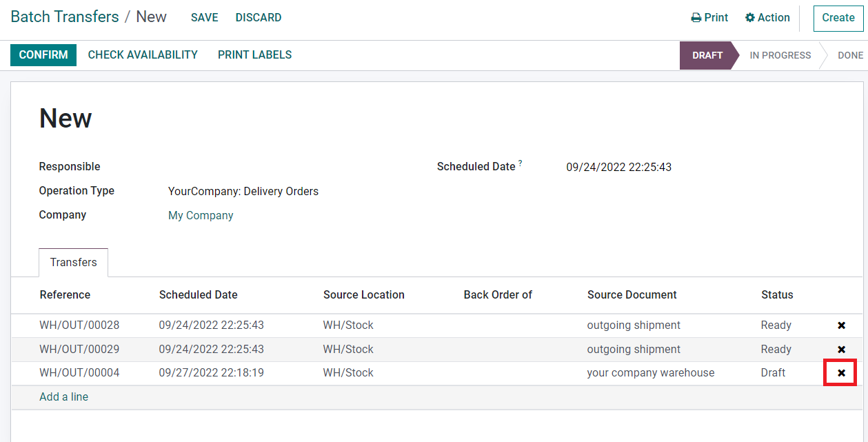Open the My Company link
The width and height of the screenshot is (868, 442).
tap(201, 216)
